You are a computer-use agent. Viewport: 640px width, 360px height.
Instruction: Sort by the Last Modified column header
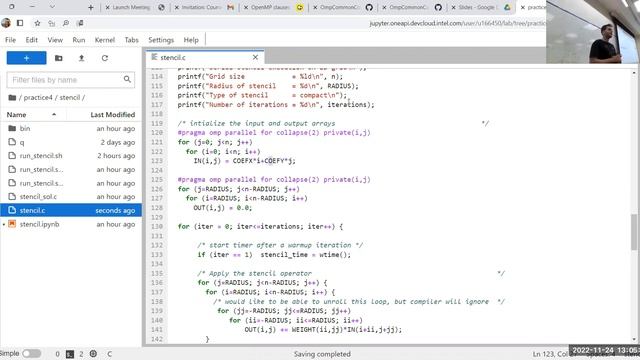pos(113,115)
